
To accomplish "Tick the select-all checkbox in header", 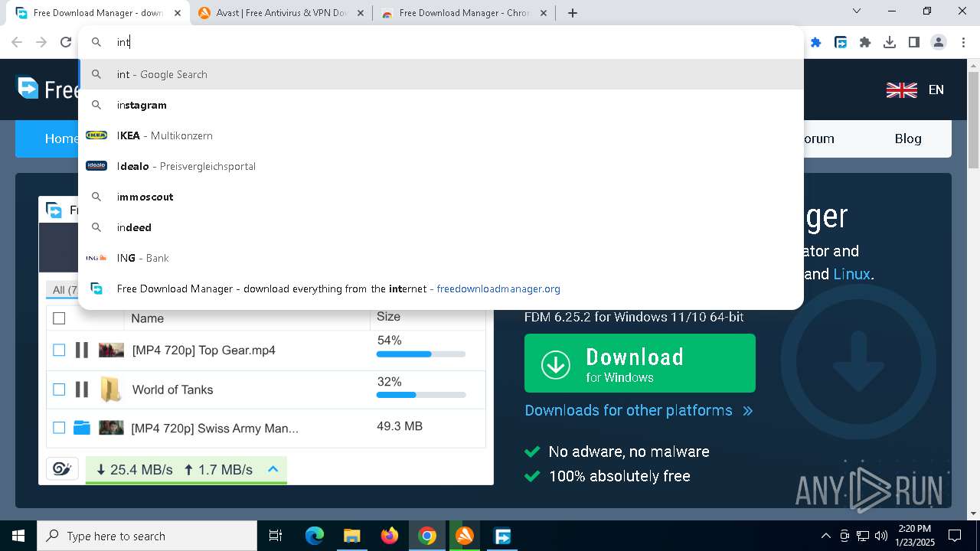I will [x=59, y=318].
